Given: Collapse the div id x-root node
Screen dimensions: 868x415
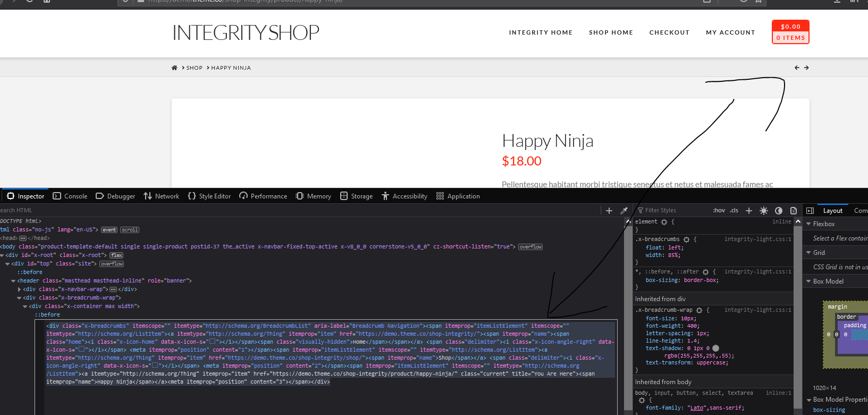Looking at the screenshot, I should coord(2,255).
